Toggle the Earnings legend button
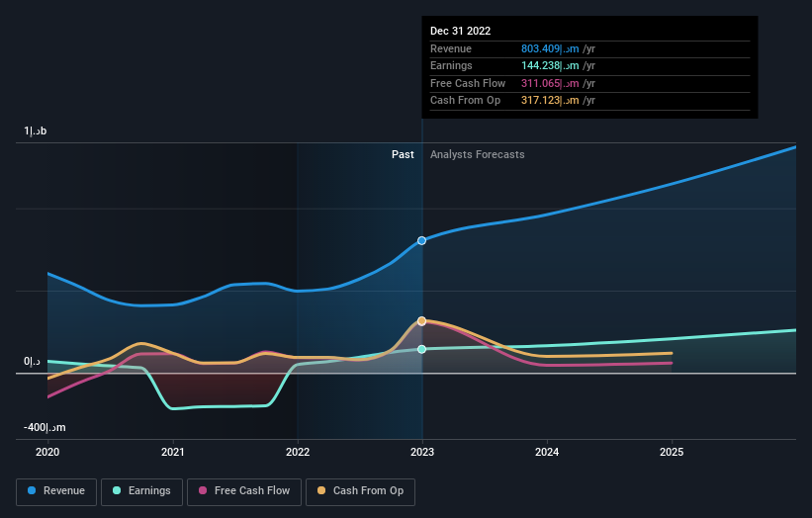 (141, 491)
